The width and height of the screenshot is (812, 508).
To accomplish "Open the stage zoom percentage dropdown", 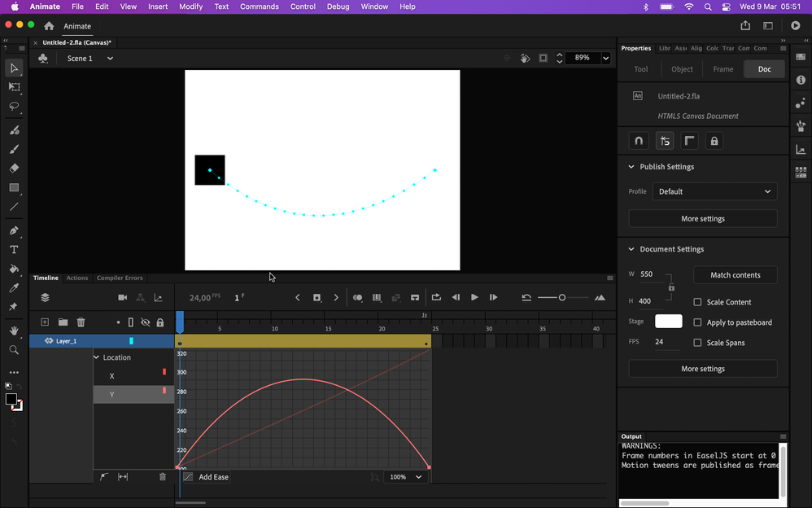I will tap(605, 59).
